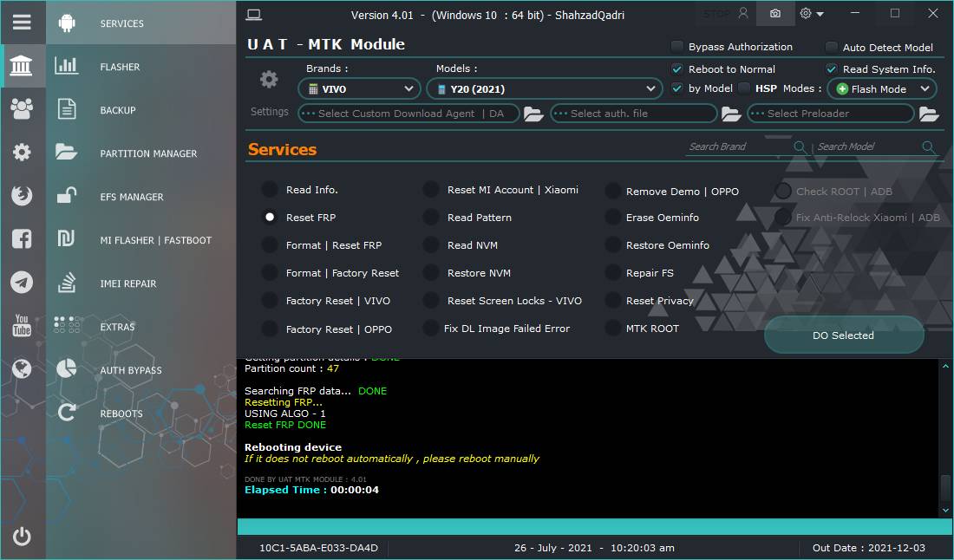Open the IMEI Repair menu item
Image resolution: width=954 pixels, height=560 pixels.
pos(141,283)
